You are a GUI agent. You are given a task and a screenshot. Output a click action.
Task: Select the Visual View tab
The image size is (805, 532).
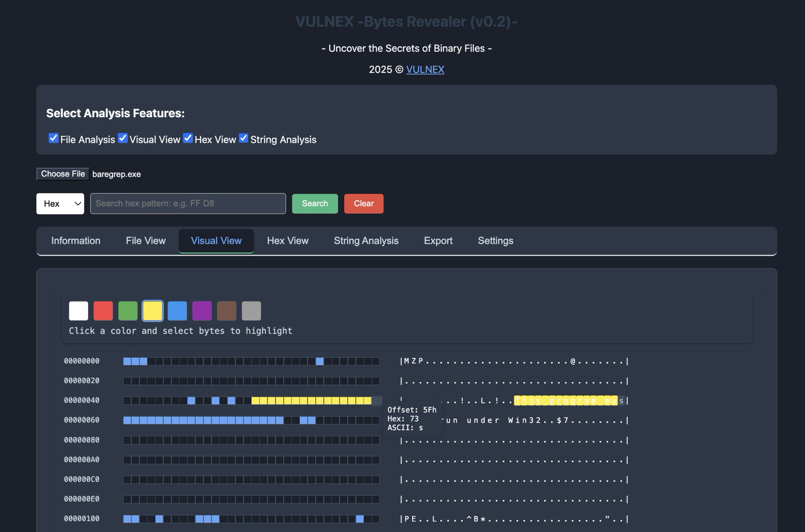pos(216,241)
